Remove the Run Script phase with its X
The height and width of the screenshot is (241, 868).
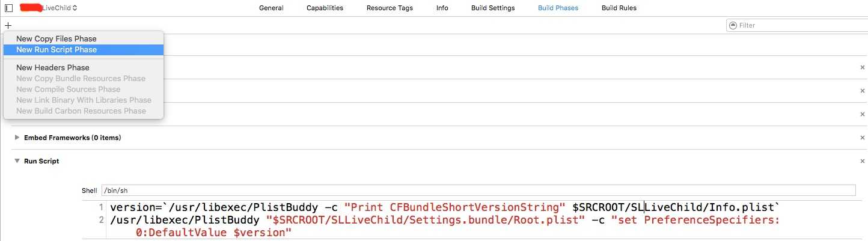click(x=862, y=161)
